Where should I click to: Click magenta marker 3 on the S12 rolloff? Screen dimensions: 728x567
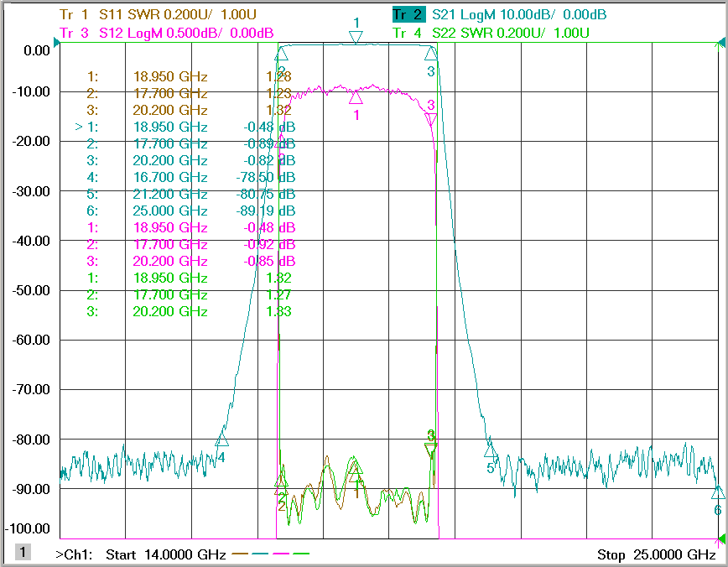click(x=431, y=120)
